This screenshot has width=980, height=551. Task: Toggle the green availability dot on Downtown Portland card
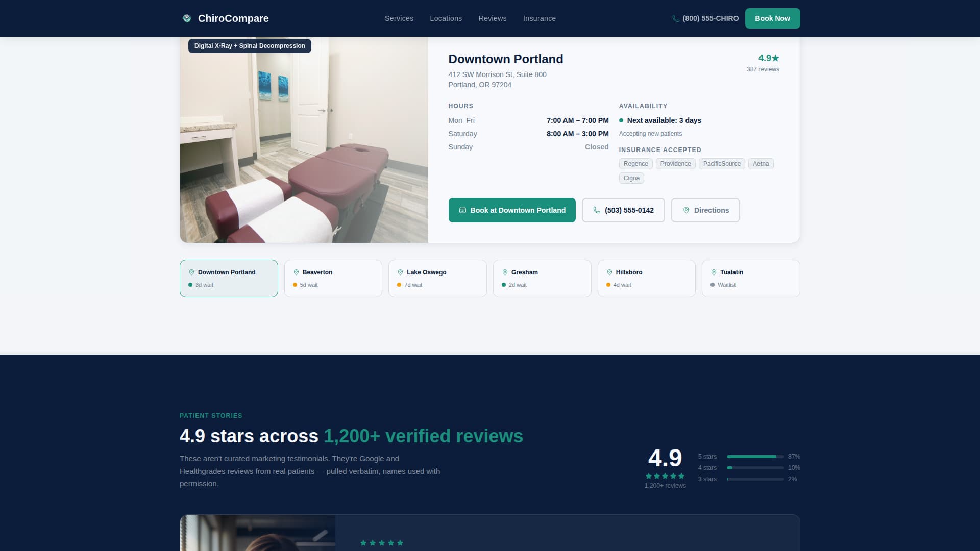191,285
